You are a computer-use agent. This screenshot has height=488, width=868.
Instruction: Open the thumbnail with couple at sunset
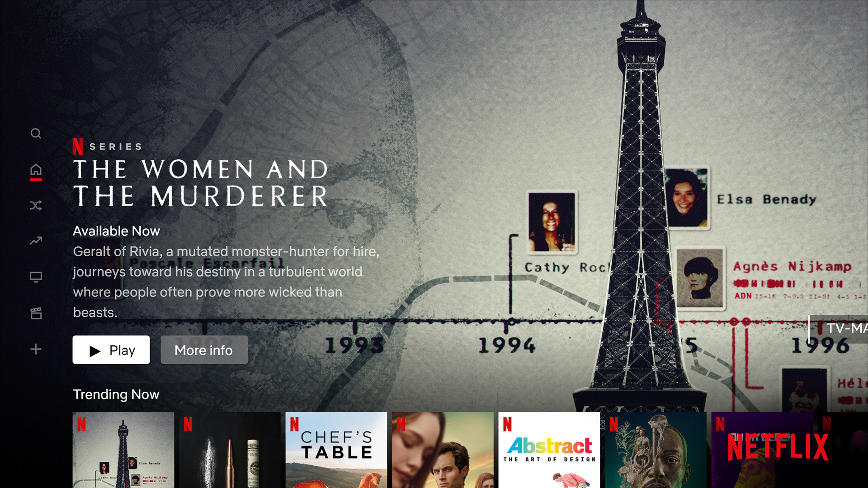[443, 450]
